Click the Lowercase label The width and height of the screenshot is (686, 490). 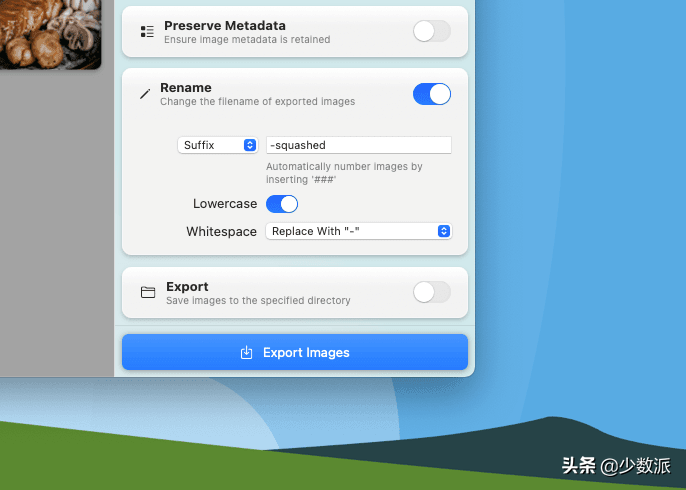click(225, 204)
